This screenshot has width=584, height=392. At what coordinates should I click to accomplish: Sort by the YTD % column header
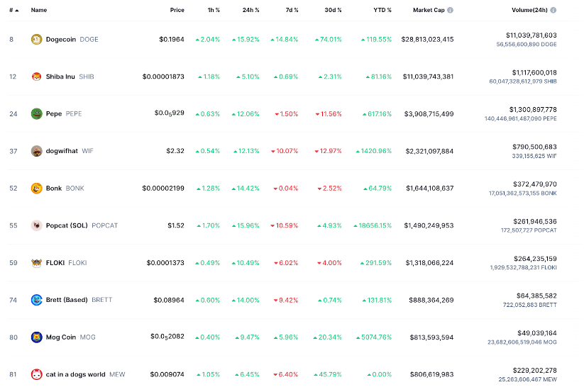click(382, 11)
